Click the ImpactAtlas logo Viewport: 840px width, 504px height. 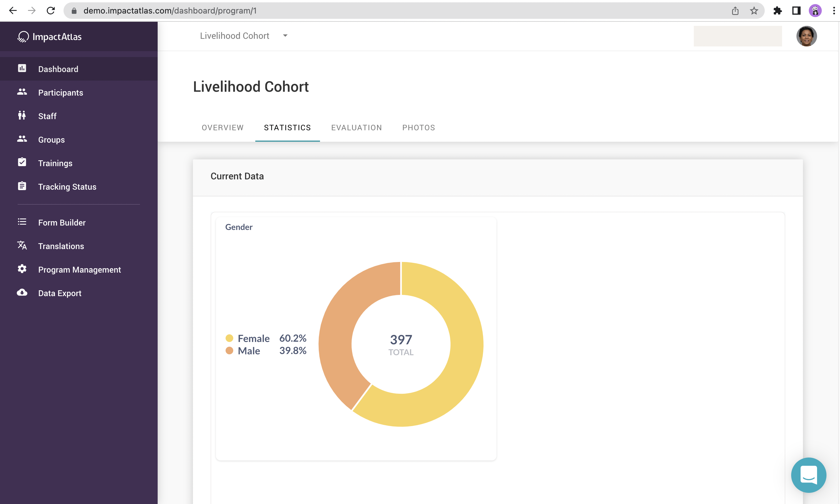tap(50, 37)
